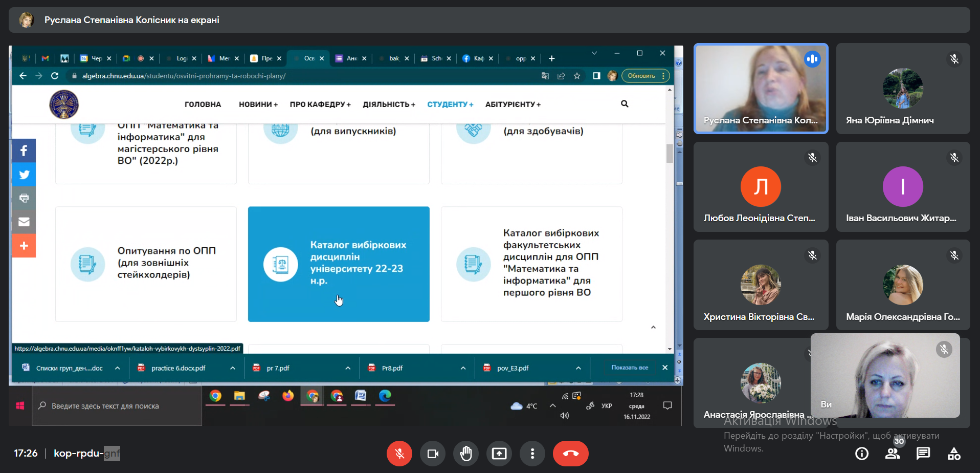The width and height of the screenshot is (980, 473).
Task: Switch to the Gmail tab
Action: click(45, 58)
